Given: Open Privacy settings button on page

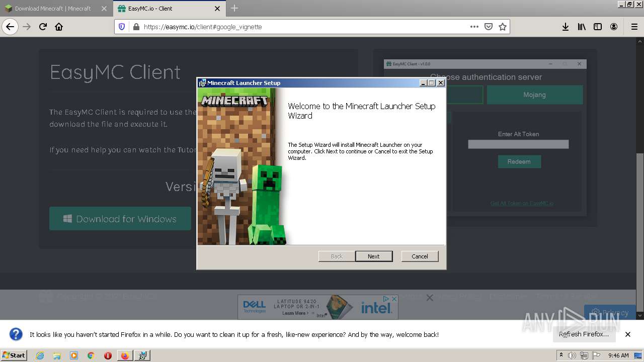Looking at the screenshot, I should [610, 312].
